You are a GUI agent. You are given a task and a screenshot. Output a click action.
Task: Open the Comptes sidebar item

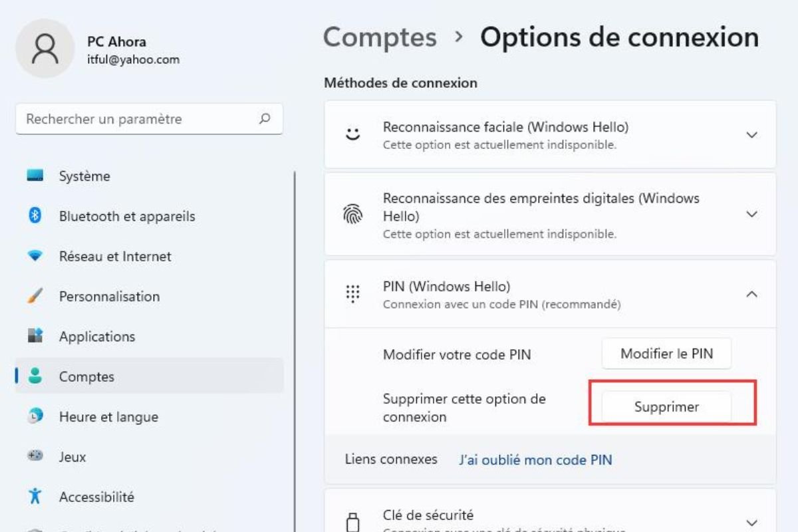pyautogui.click(x=150, y=376)
